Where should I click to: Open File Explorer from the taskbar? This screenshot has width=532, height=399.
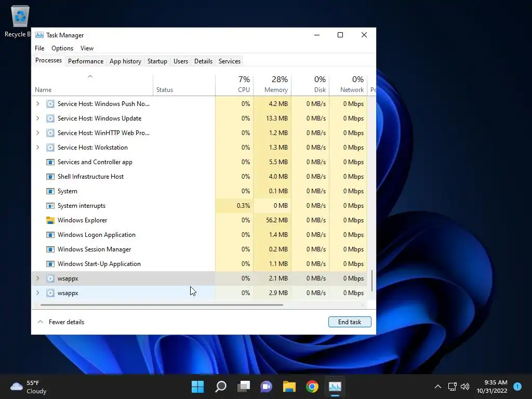click(289, 387)
